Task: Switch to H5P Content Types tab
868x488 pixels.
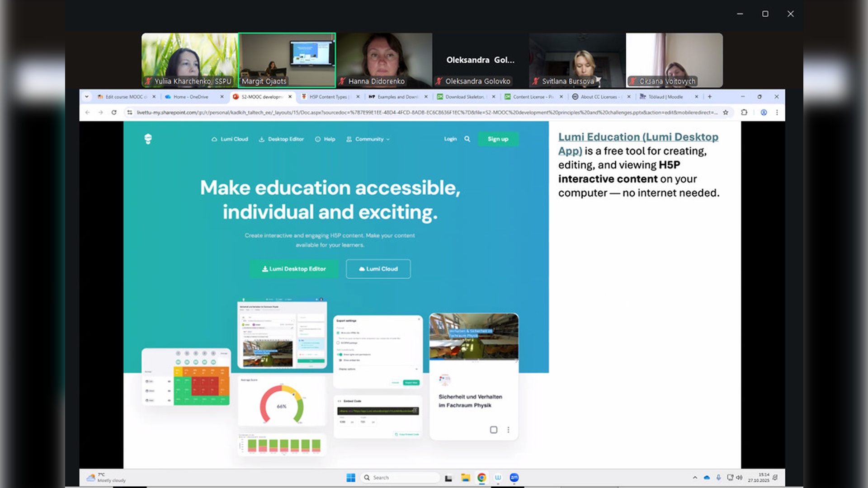Action: 327,97
